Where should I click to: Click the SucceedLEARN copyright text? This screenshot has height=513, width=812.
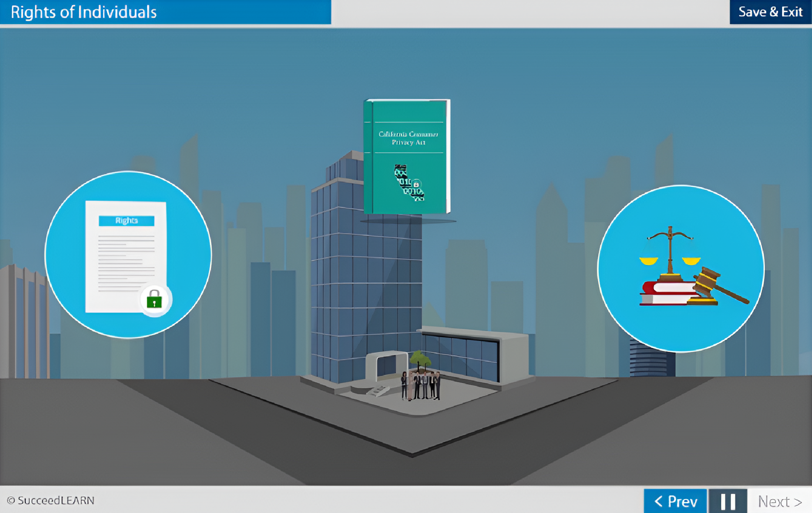point(51,500)
